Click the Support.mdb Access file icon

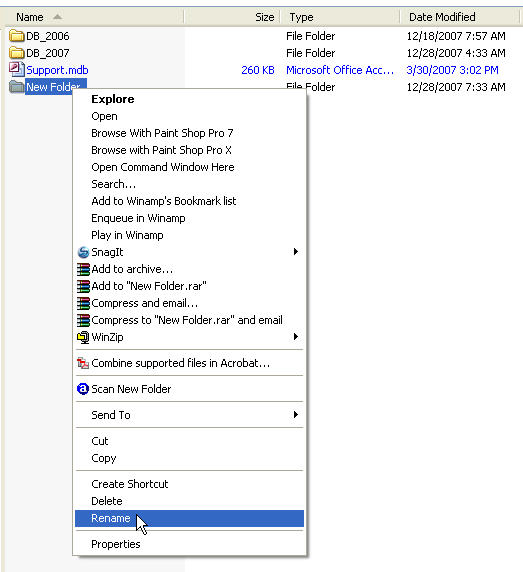tap(16, 69)
